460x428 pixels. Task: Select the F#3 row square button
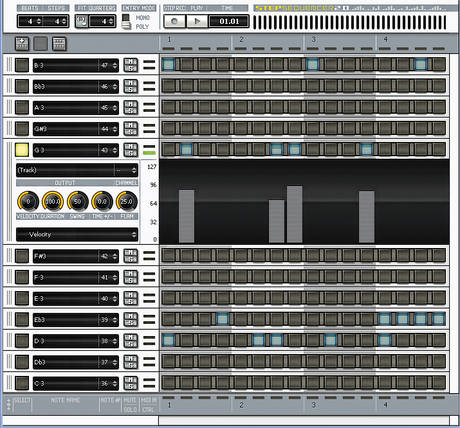point(22,256)
